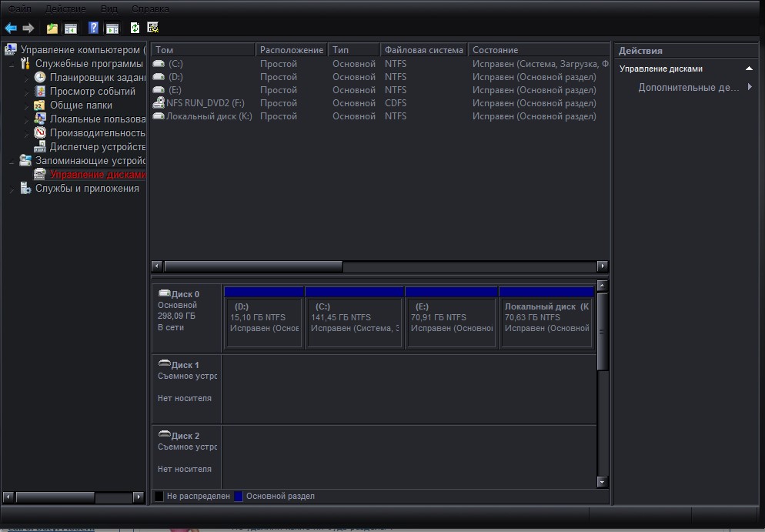This screenshot has height=532, width=765.
Task: Click the DVD icon of NFS RUN_DVD2 (F:)
Action: [x=159, y=102]
